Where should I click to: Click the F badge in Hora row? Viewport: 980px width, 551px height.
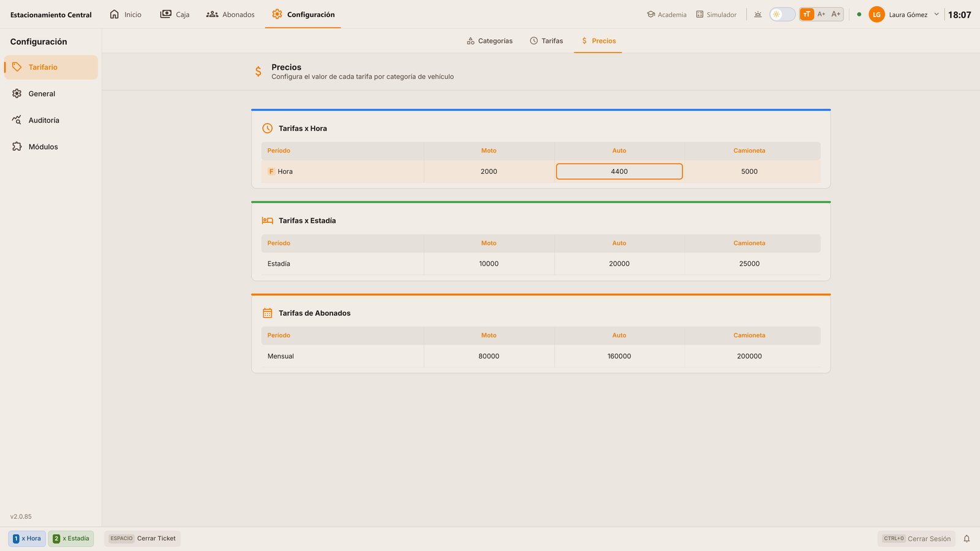point(271,171)
